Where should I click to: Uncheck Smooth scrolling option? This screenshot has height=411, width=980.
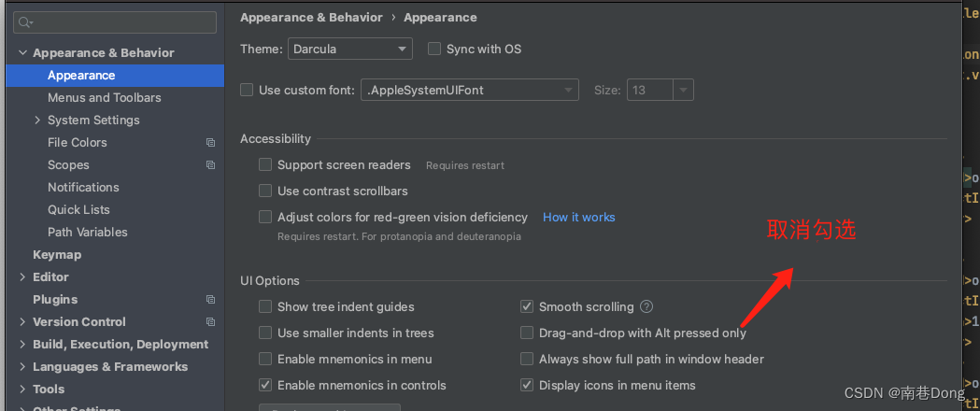[x=527, y=306]
